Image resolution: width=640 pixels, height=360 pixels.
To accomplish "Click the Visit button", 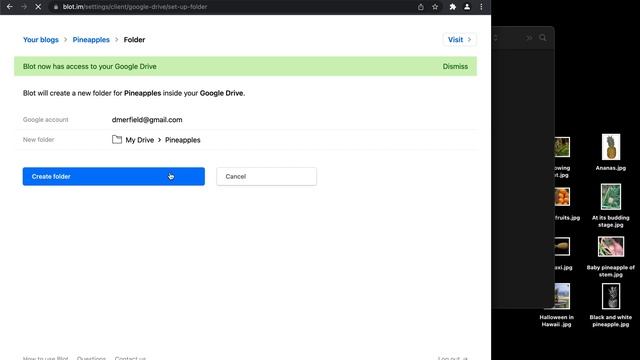I will tap(460, 40).
